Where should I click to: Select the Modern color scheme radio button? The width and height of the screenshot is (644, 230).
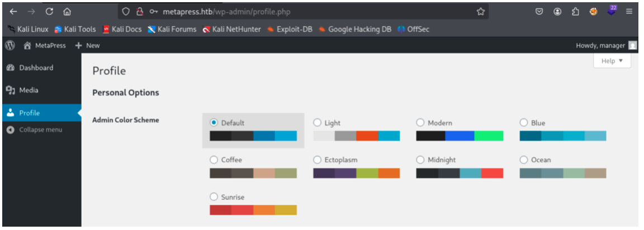click(x=420, y=122)
